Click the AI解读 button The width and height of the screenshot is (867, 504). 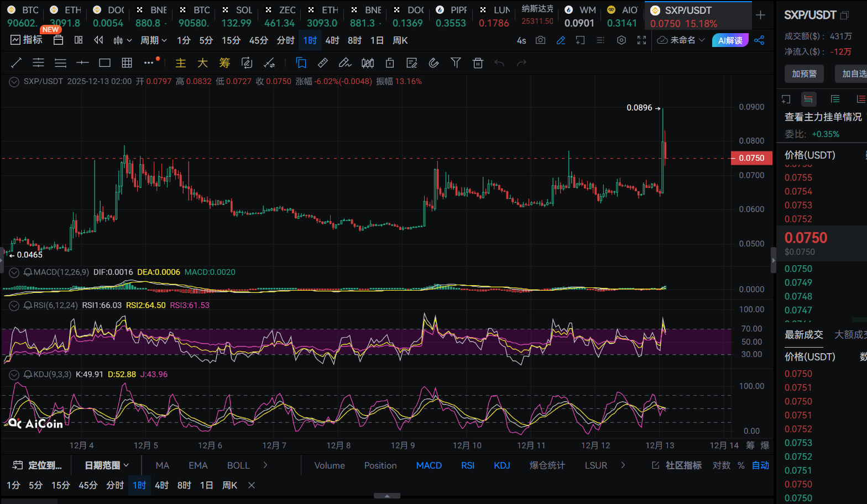coord(730,40)
